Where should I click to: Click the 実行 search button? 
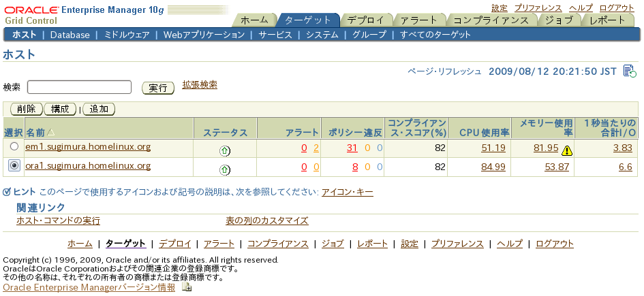click(158, 88)
